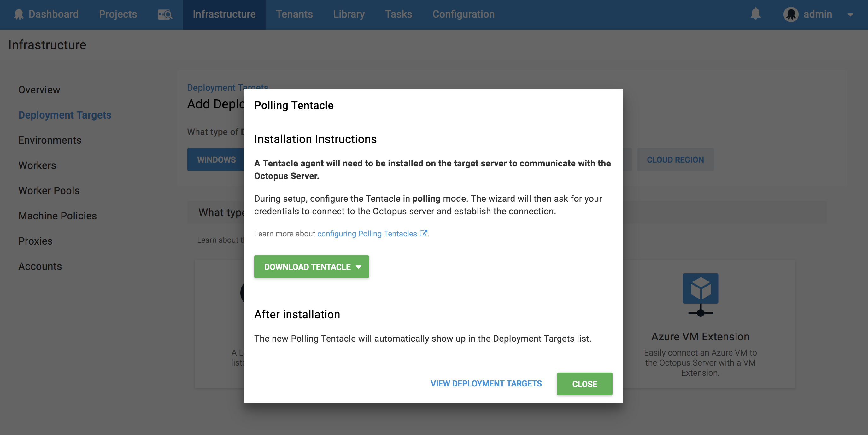This screenshot has width=868, height=435.
Task: Select Environments in the sidebar
Action: [x=50, y=140]
